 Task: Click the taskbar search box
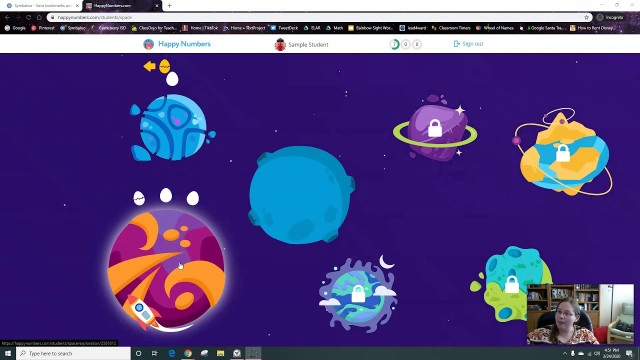[x=73, y=353]
